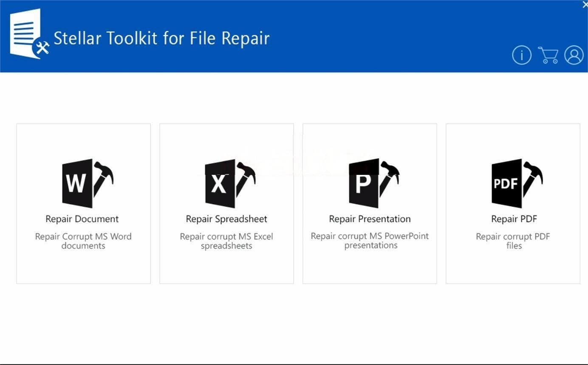
Task: Click the PowerPoint presentation repair icon
Action: [x=374, y=183]
